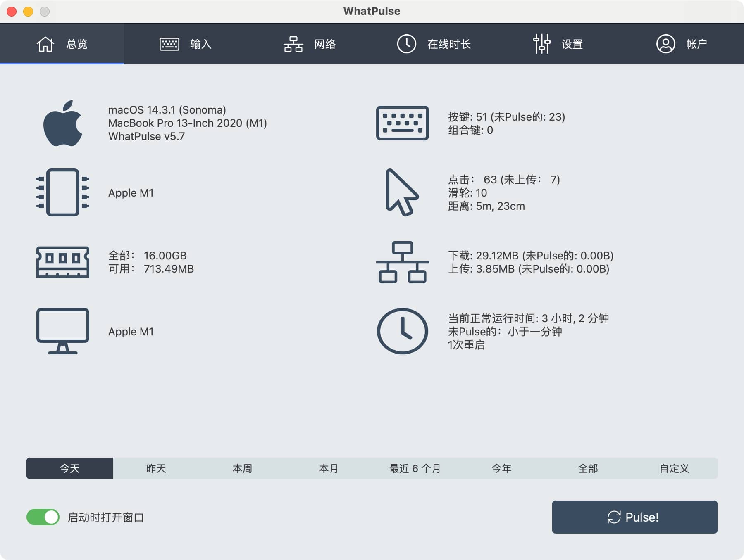Click the Apple logo icon
This screenshot has width=744, height=560.
pyautogui.click(x=63, y=123)
